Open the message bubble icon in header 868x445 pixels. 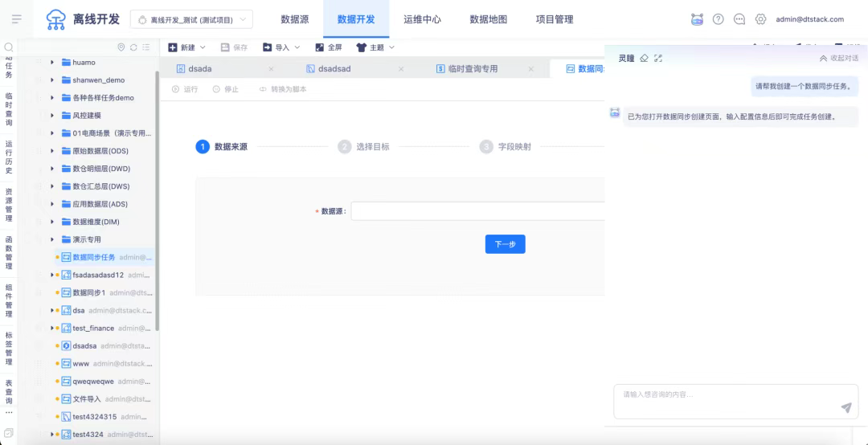pyautogui.click(x=739, y=19)
